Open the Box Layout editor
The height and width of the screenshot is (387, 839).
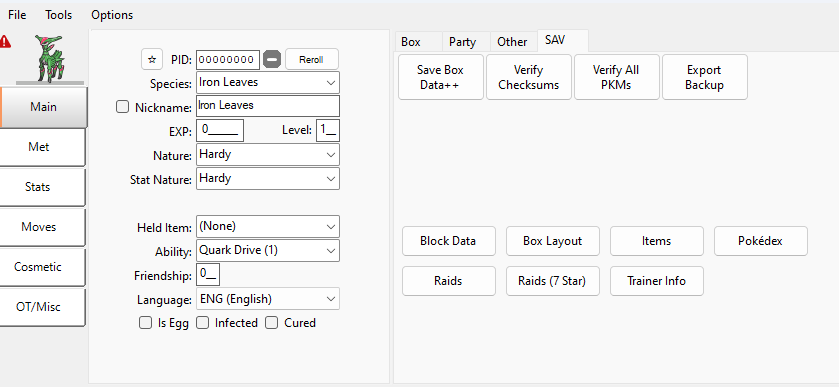(553, 241)
